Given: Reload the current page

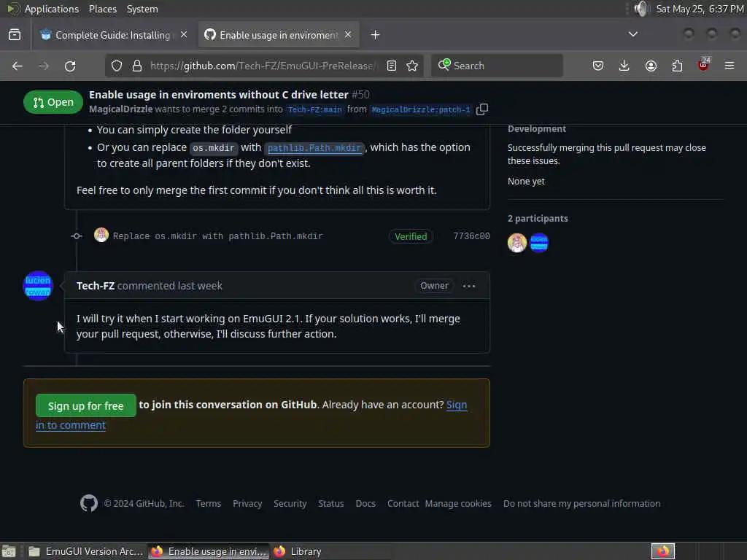Looking at the screenshot, I should click(x=70, y=66).
